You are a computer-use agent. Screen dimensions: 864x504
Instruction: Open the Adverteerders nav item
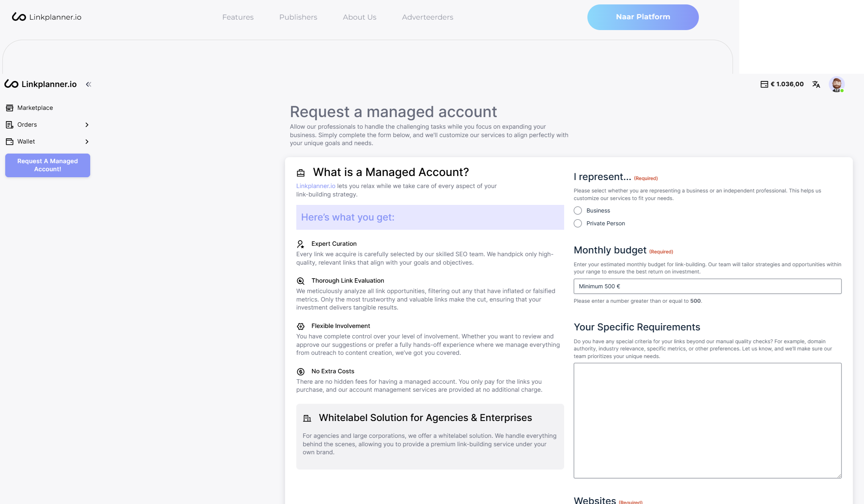[427, 17]
